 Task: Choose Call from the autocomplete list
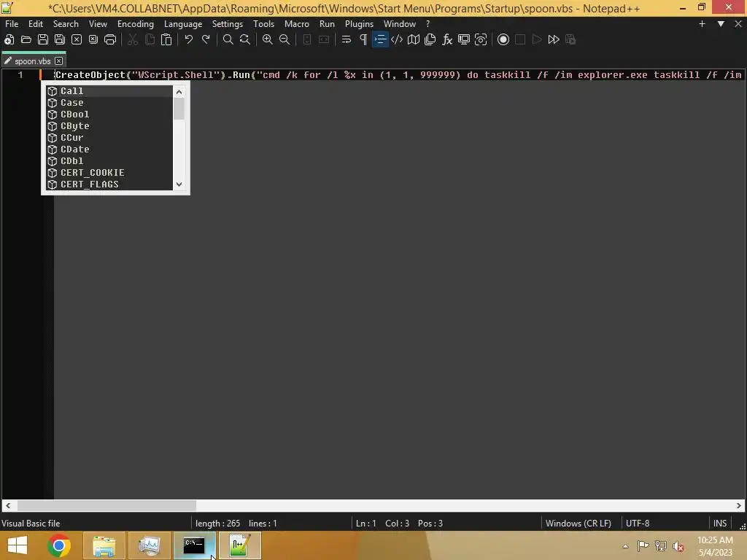[x=109, y=91]
